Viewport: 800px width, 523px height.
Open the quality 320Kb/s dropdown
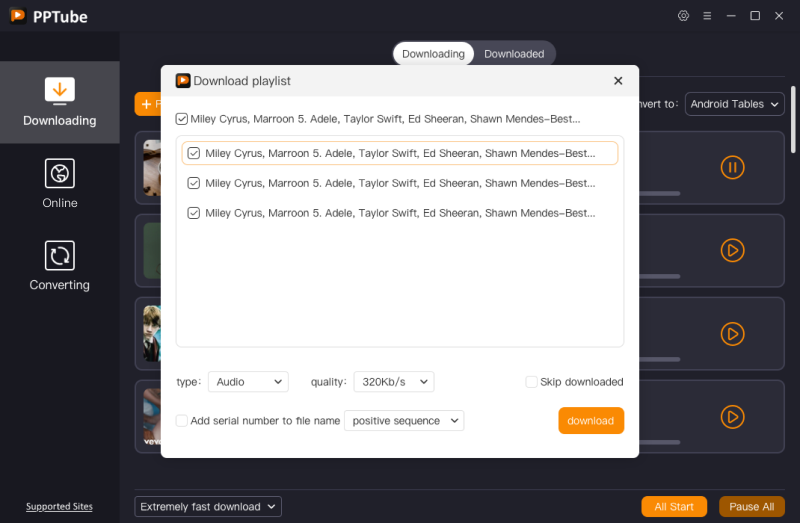coord(394,382)
